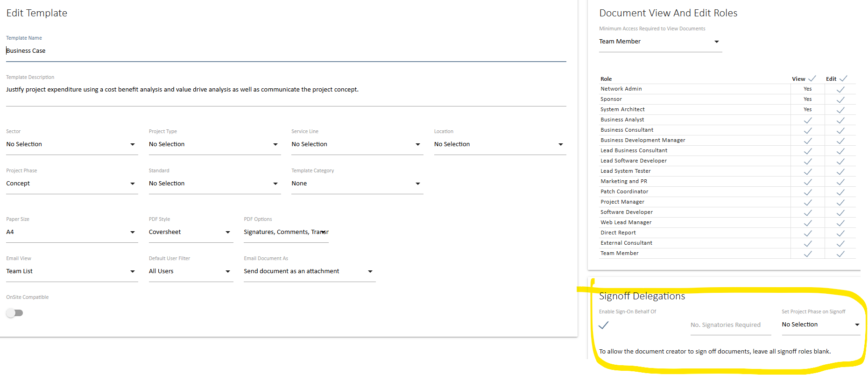
Task: Toggle View checkmark for Lead Business Consultant
Action: click(x=808, y=151)
